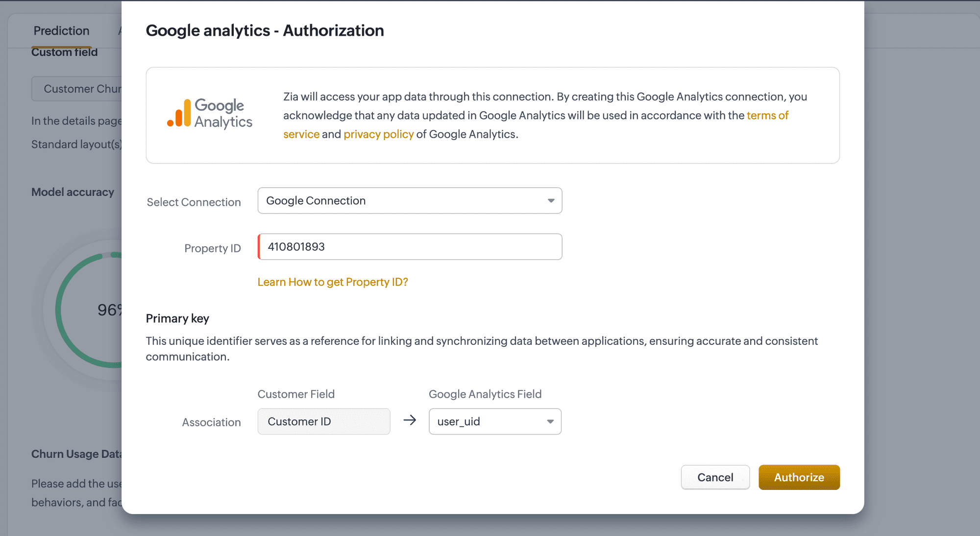
Task: Click the Churn Usage Data heading
Action: click(76, 454)
